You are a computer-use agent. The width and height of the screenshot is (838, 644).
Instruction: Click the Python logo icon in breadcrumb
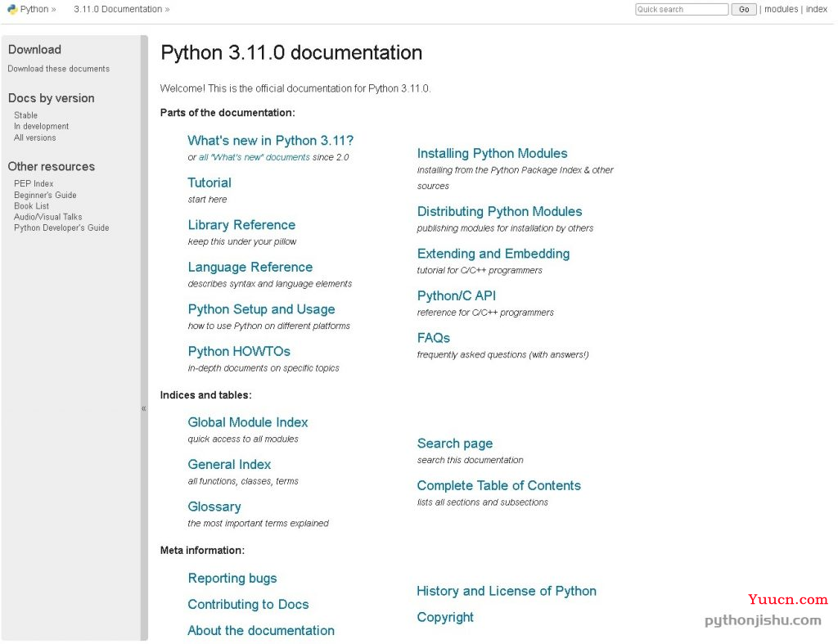[12, 9]
